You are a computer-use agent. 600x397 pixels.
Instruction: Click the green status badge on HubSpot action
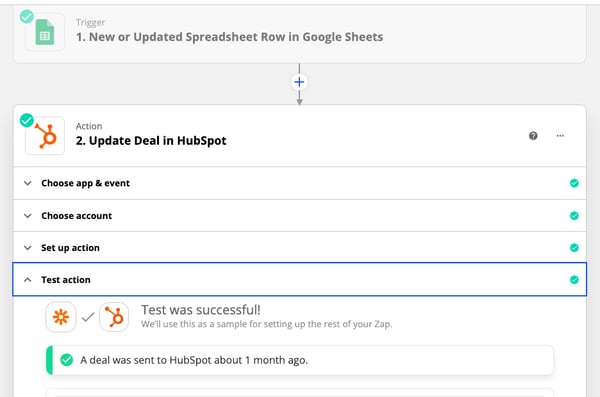coord(27,120)
